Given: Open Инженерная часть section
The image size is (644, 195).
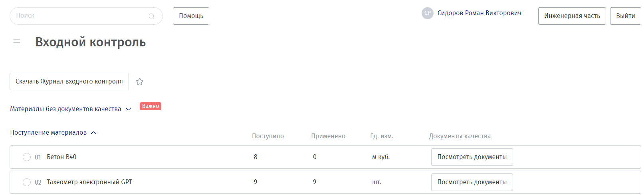Looking at the screenshot, I should (572, 16).
